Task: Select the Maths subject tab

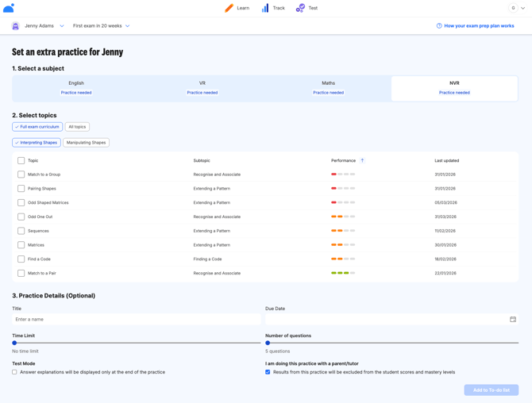Action: coord(328,87)
